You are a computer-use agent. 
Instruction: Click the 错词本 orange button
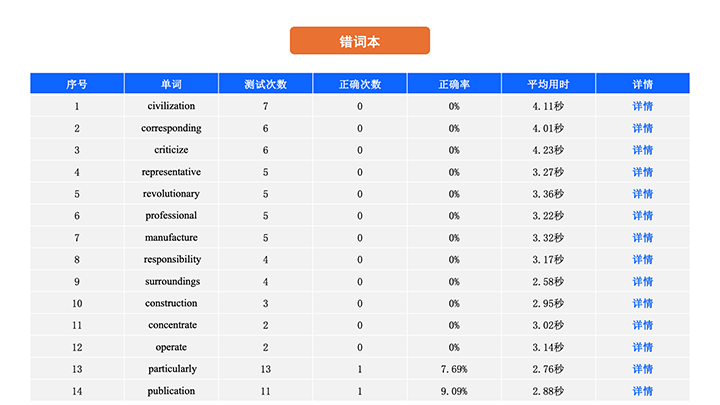[x=360, y=41]
